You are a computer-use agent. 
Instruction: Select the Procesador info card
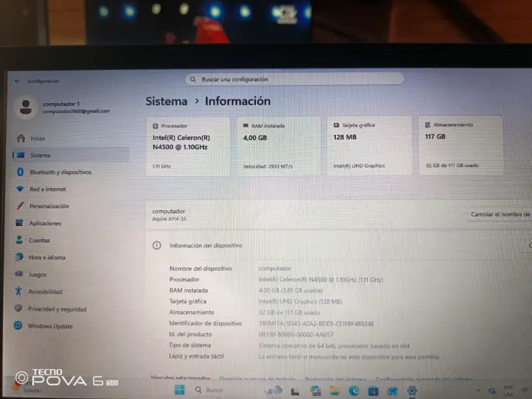click(188, 146)
